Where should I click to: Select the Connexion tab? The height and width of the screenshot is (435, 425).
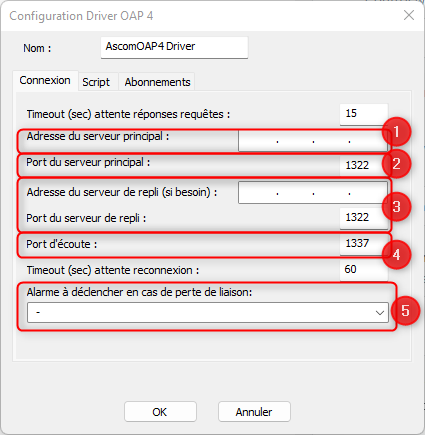(45, 80)
